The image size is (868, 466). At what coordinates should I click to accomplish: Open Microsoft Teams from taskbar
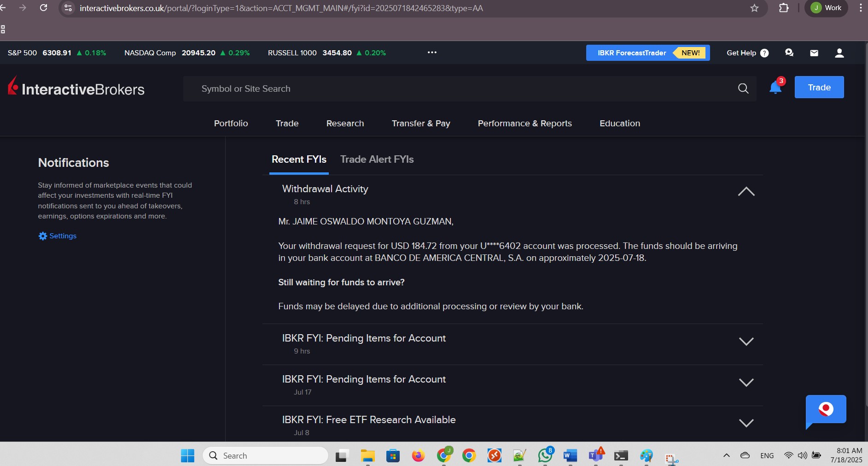pos(596,455)
